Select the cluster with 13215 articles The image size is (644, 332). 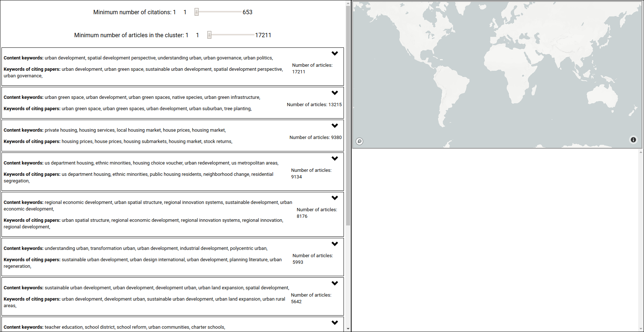172,103
